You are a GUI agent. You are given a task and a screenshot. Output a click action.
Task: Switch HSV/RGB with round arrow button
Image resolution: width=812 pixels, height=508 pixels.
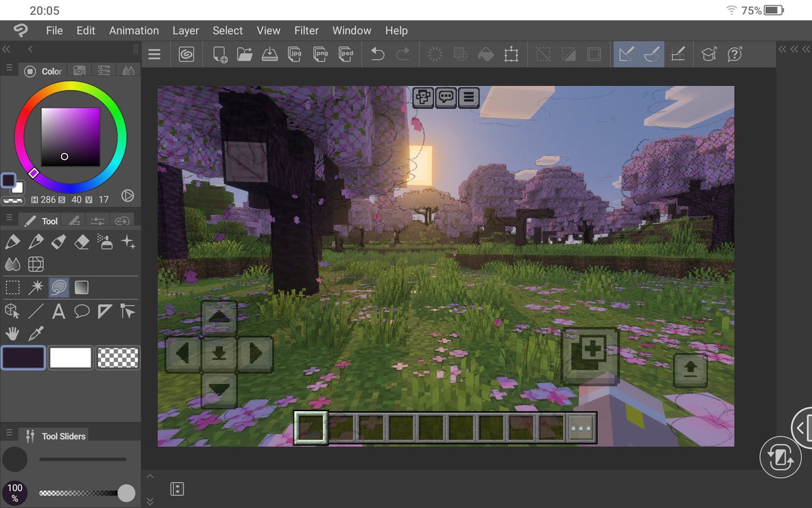tap(127, 196)
